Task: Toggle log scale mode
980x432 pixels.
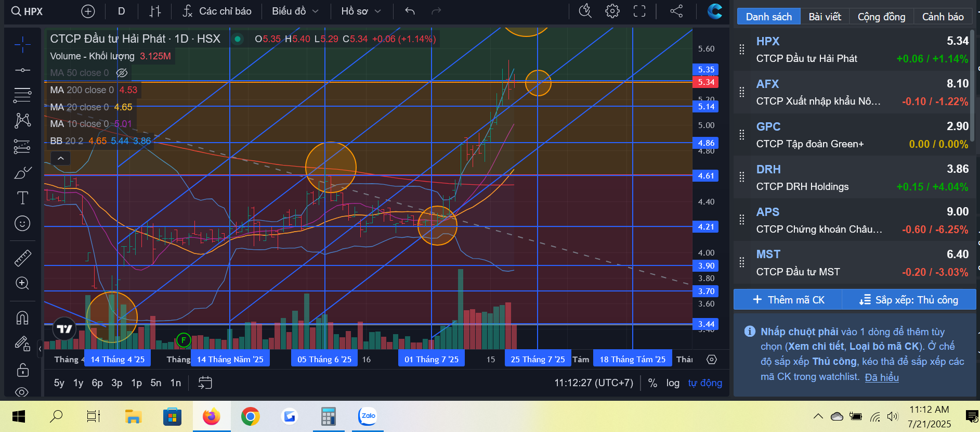Action: tap(673, 383)
